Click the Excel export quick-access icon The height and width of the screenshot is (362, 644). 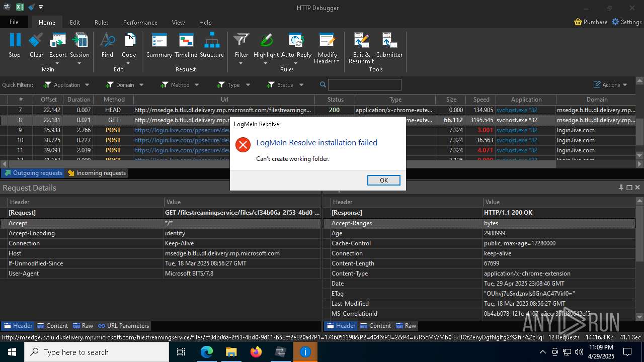point(20,7)
